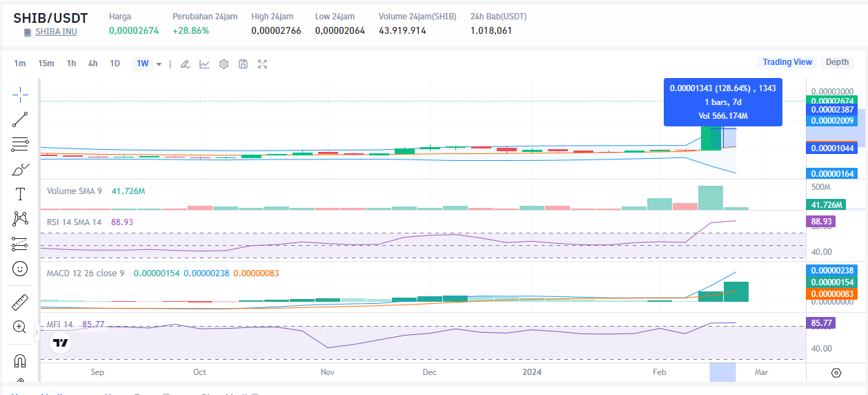868x395 pixels.
Task: Switch to the Trading View tab
Action: coord(787,62)
